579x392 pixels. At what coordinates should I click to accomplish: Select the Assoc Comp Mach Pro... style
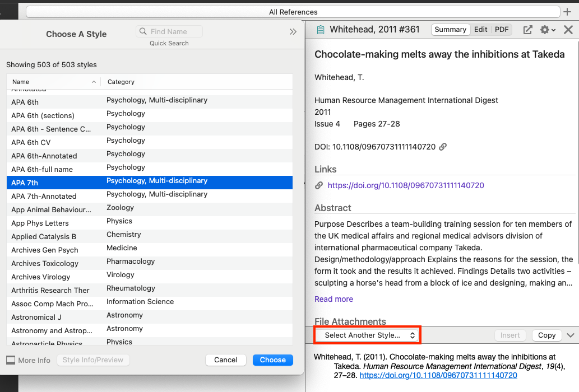pos(150,304)
